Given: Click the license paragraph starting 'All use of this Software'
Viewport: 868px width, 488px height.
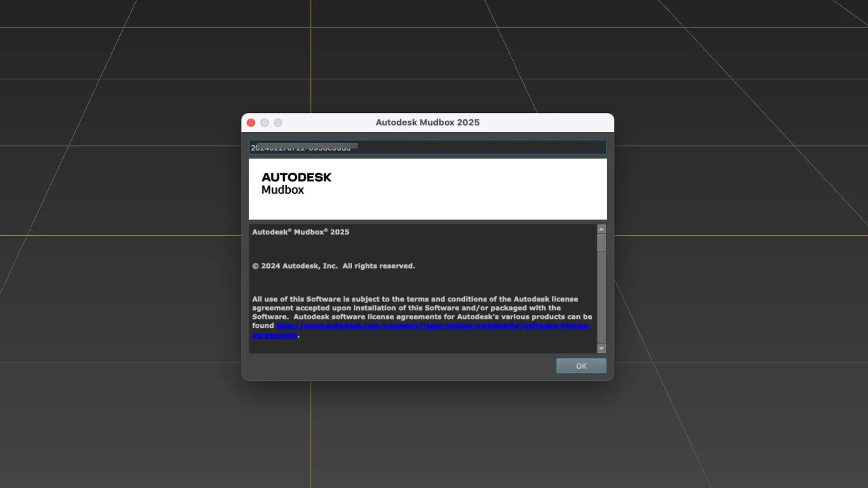Looking at the screenshot, I should [x=422, y=317].
